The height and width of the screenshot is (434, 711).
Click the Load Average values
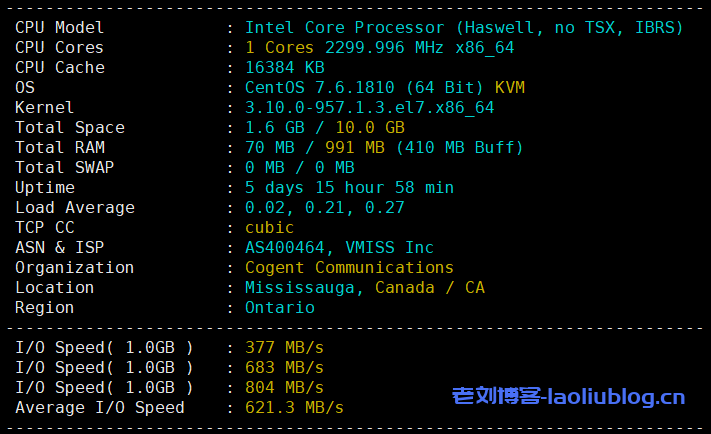(324, 208)
